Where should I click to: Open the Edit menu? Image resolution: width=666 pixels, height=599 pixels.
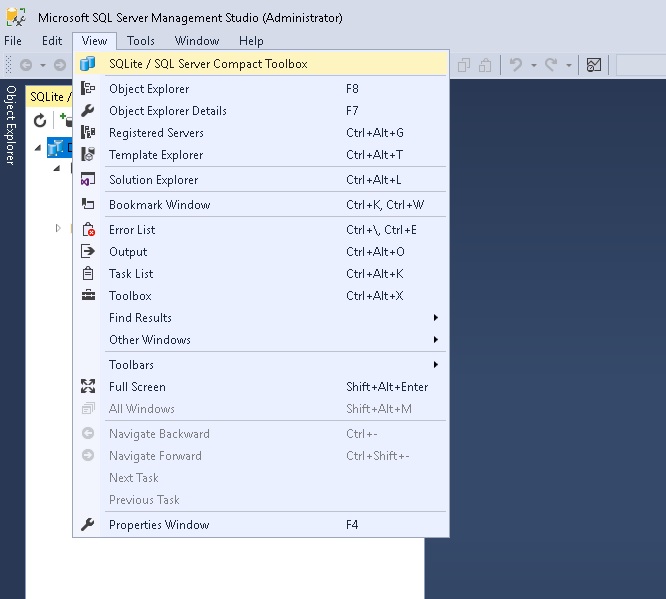52,41
